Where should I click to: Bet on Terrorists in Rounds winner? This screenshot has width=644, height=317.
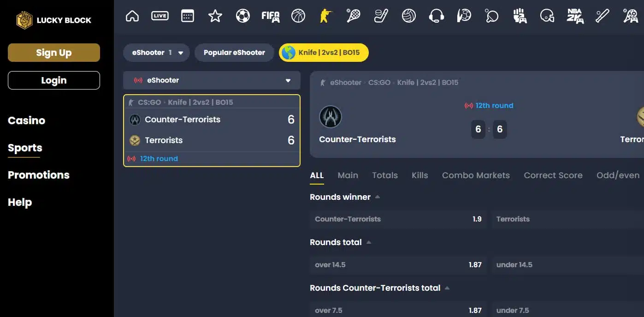click(567, 219)
